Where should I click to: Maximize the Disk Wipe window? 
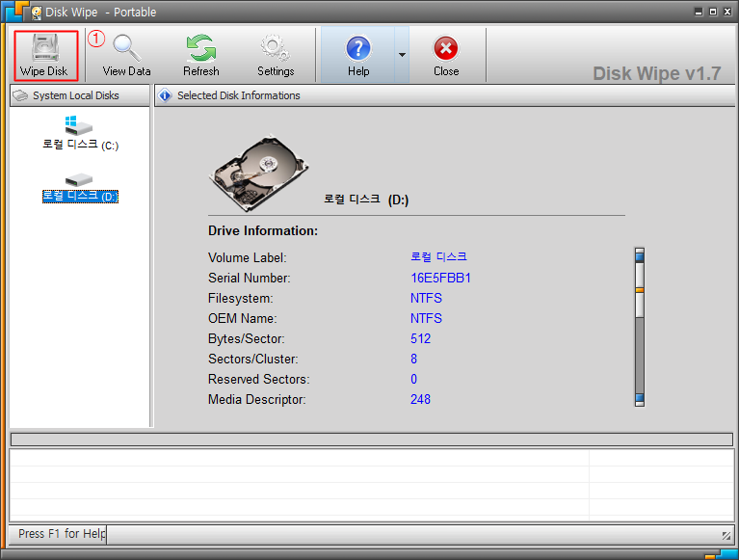[713, 12]
